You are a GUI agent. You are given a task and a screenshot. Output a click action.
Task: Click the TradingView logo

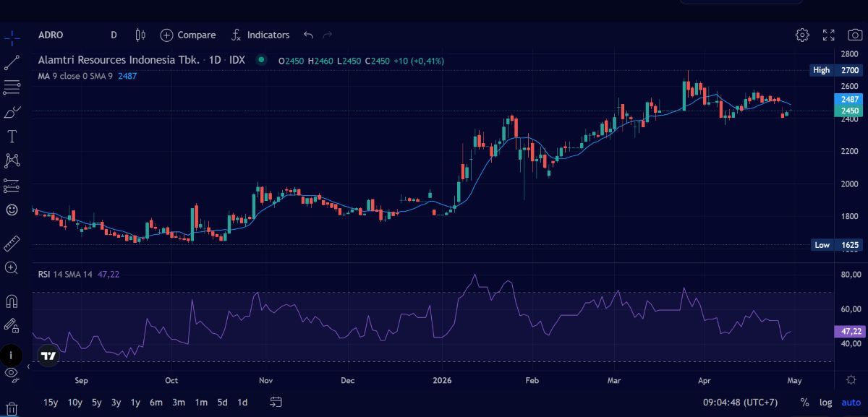click(48, 356)
